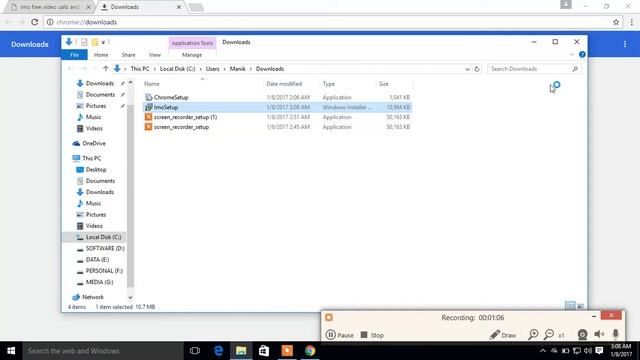This screenshot has height=360, width=640.
Task: Open the Share ribbon tab
Action: coord(128,55)
